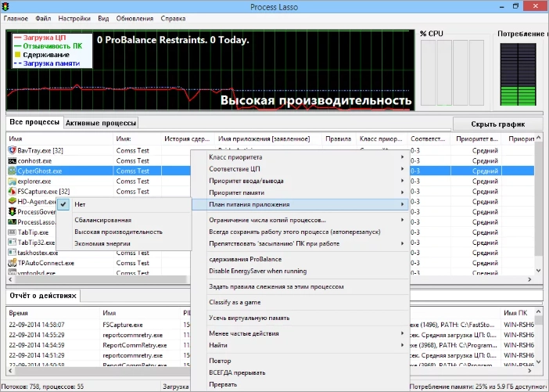Image resolution: width=549 pixels, height=392 pixels.
Task: Sort by 'История сдер...' column header
Action: (188, 138)
